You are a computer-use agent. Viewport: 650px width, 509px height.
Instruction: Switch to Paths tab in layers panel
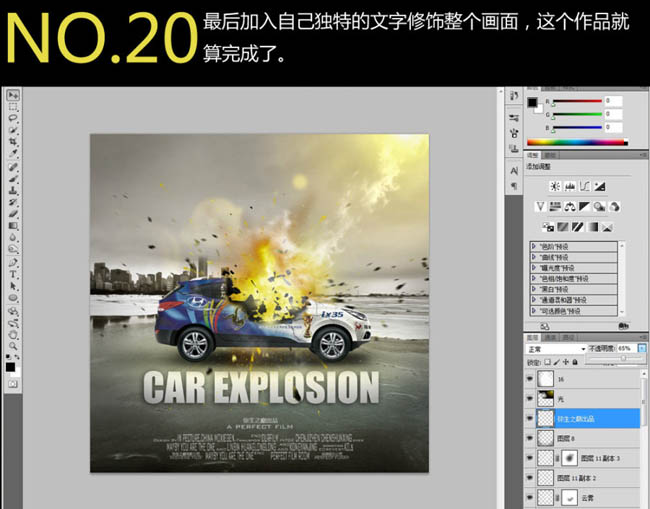[x=568, y=337]
